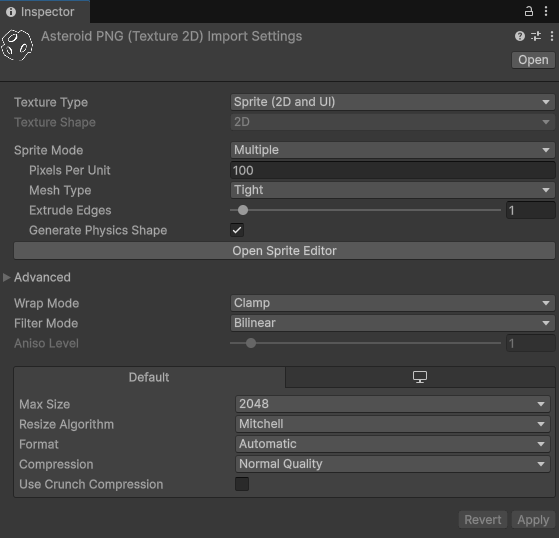The height and width of the screenshot is (538, 559).
Task: Click the Open button
Action: point(533,60)
